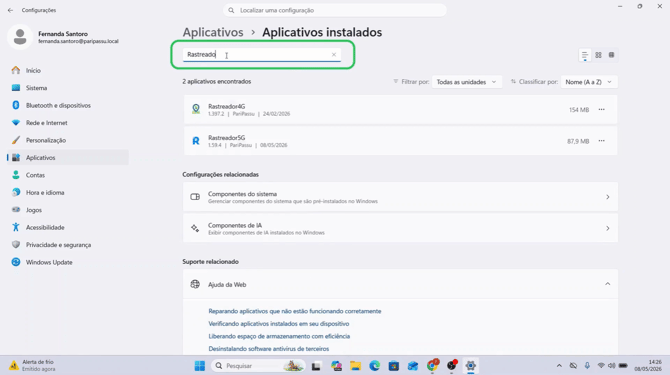Switch to tile view layout

(x=611, y=55)
